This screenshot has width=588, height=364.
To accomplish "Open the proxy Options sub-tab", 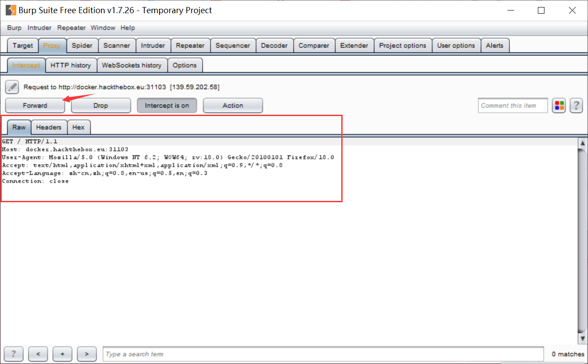I will tap(185, 65).
